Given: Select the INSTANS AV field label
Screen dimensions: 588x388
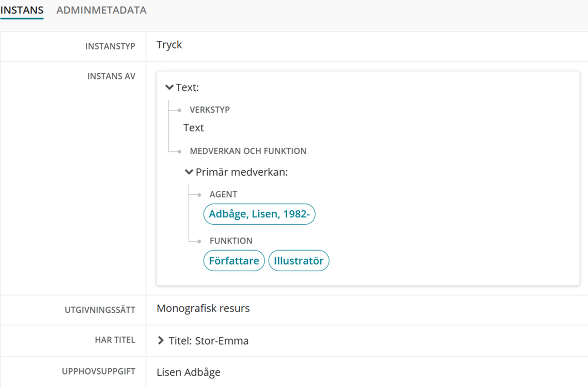Looking at the screenshot, I should pyautogui.click(x=111, y=76).
